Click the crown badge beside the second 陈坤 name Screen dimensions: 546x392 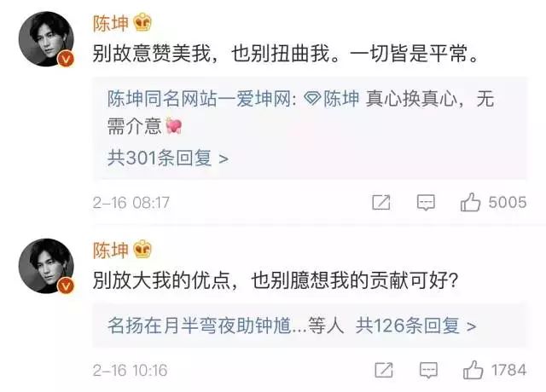(142, 250)
